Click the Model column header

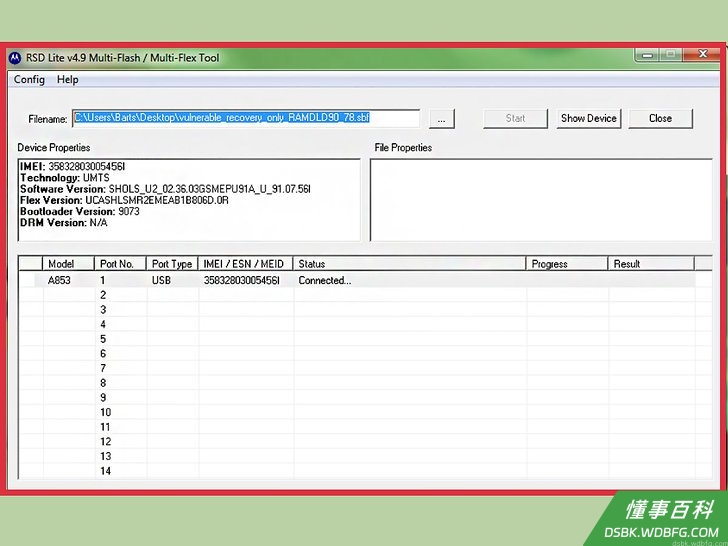click(68, 264)
